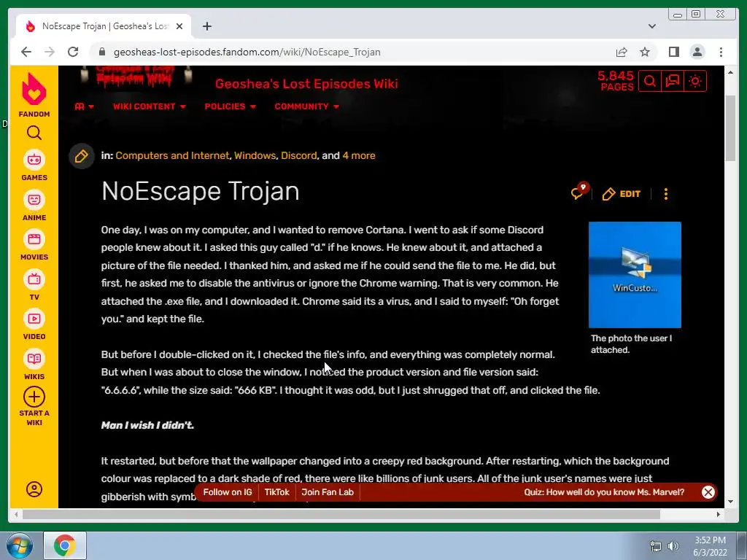
Task: Open a new tab with plus button
Action: click(206, 26)
